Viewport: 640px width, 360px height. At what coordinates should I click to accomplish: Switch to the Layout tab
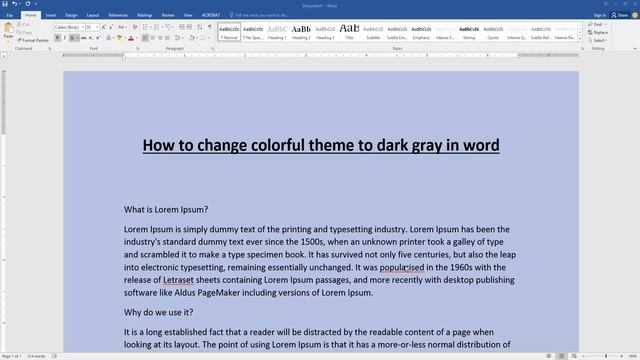point(93,15)
